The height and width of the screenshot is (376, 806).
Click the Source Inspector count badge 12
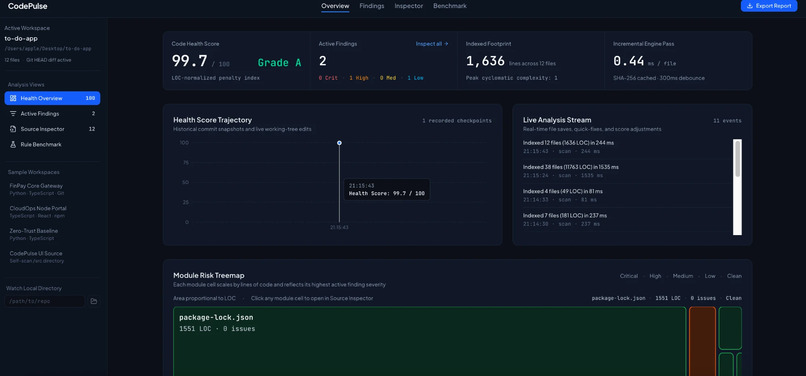(91, 129)
